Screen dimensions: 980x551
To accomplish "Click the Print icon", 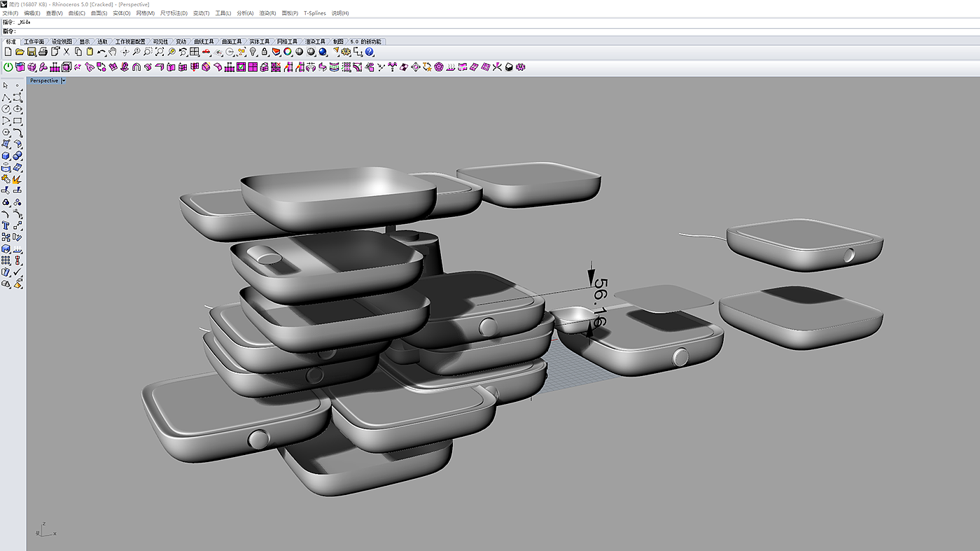I will (43, 52).
